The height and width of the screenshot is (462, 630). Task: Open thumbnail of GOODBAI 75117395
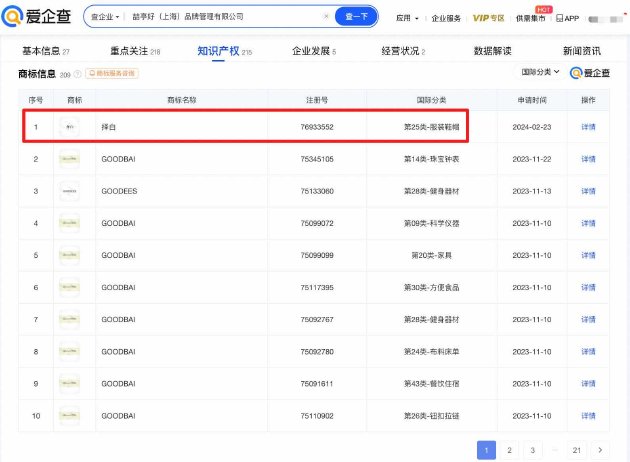(70, 288)
